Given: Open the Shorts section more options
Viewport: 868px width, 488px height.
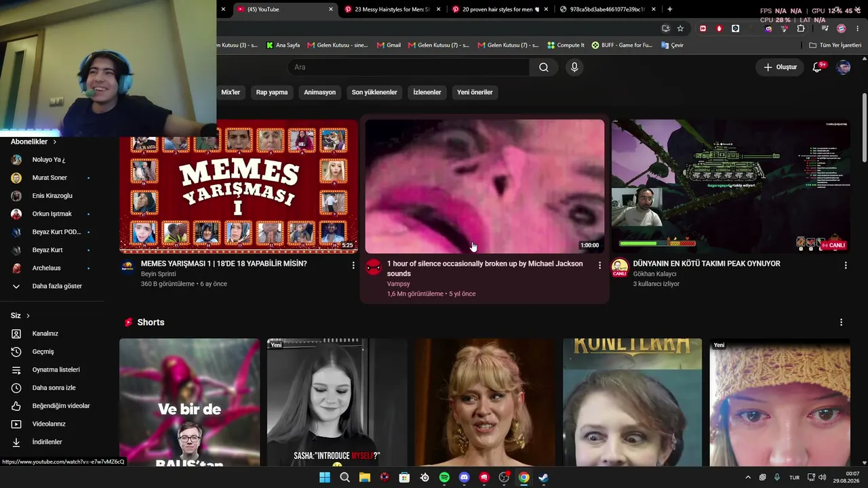Looking at the screenshot, I should coord(841,322).
